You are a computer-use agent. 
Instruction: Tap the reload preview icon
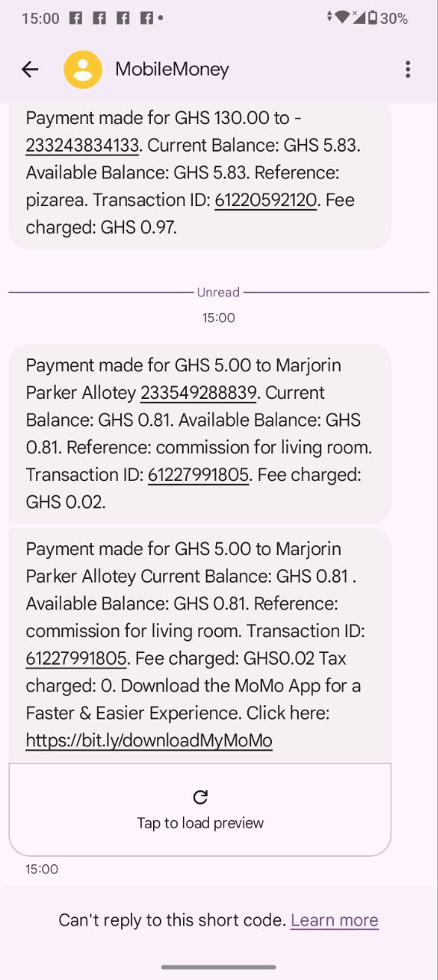point(200,797)
